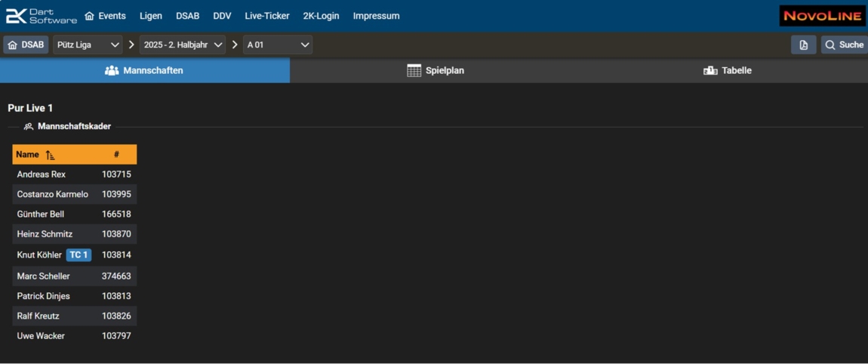868x364 pixels.
Task: Open the Events home link
Action: click(105, 16)
